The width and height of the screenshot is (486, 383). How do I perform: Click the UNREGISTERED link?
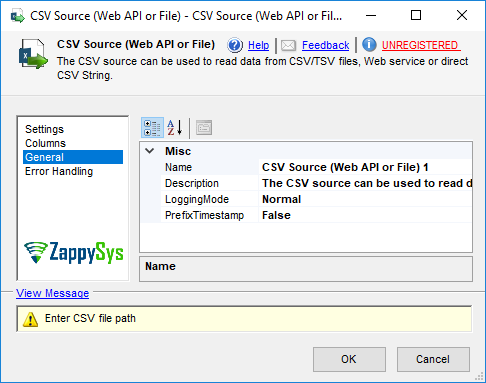click(420, 45)
